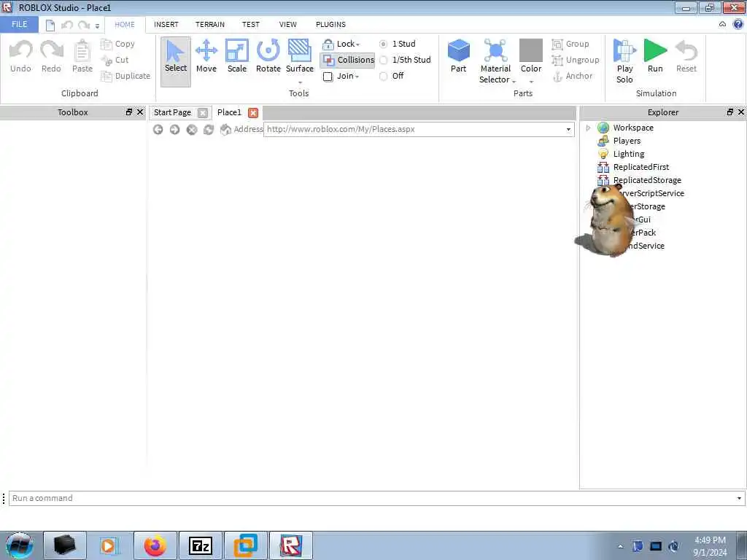This screenshot has width=747, height=560.
Task: Click the Redo button in ribbon
Action: point(51,56)
